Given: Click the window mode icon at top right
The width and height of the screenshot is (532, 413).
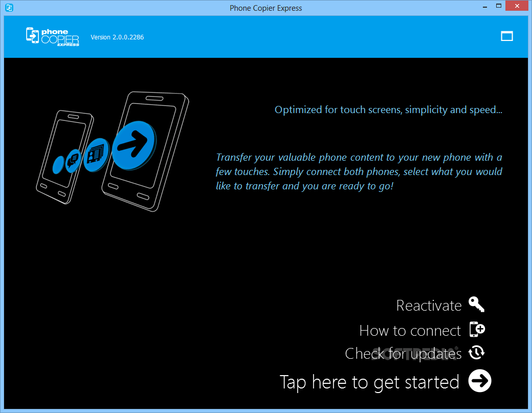Looking at the screenshot, I should pos(507,36).
